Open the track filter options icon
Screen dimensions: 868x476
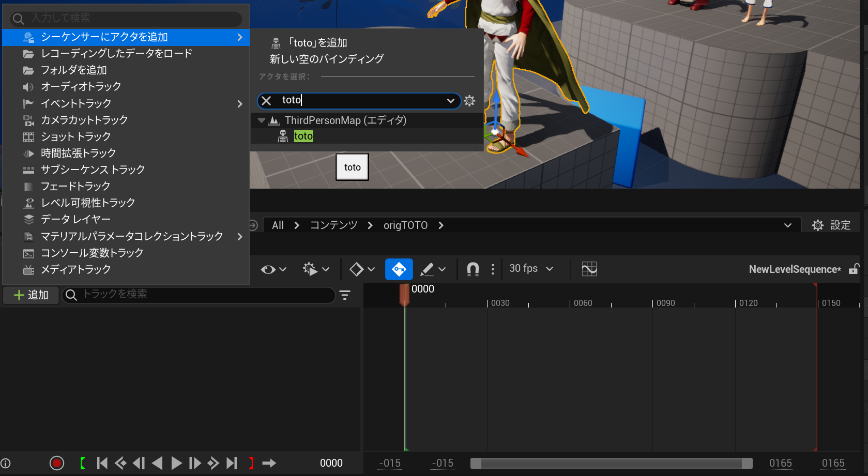(x=345, y=295)
